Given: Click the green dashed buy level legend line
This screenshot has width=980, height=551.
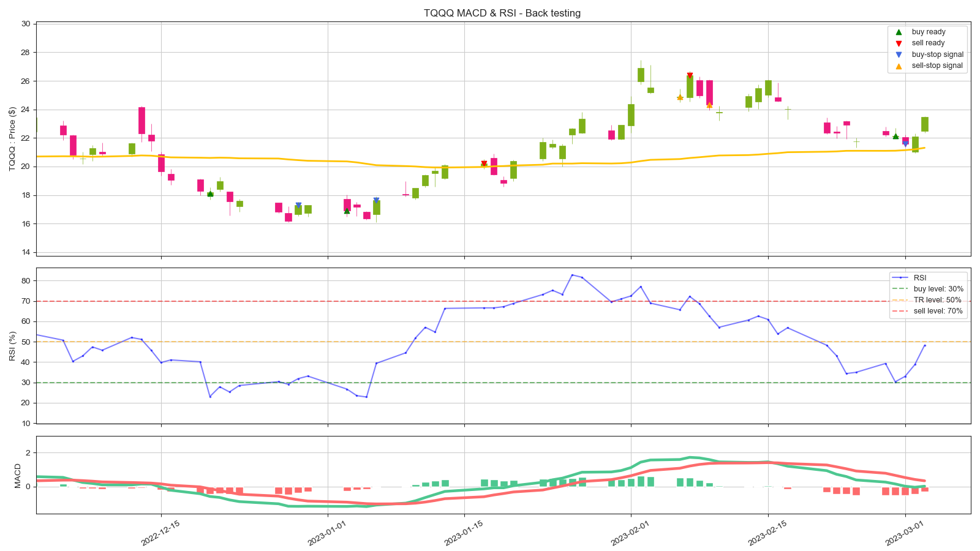Looking at the screenshot, I should point(900,289).
